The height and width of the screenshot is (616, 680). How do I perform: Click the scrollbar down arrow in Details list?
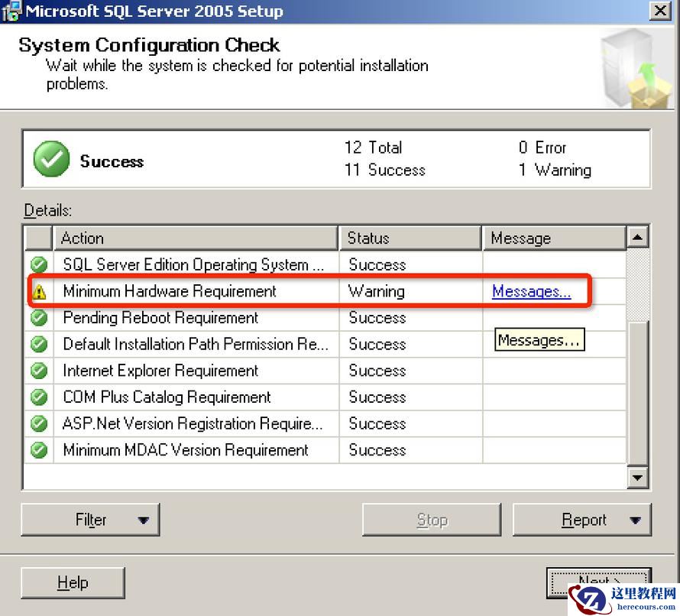click(637, 478)
